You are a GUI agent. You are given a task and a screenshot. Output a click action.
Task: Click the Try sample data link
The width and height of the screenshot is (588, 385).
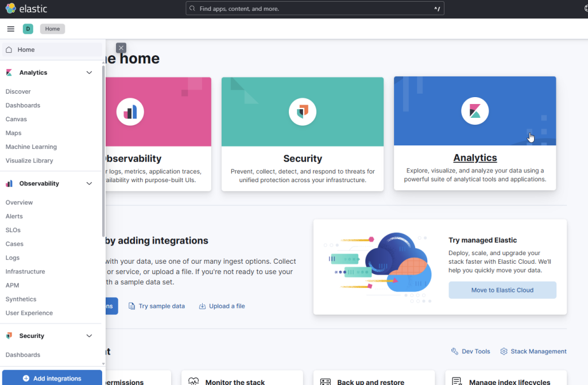[x=156, y=306]
